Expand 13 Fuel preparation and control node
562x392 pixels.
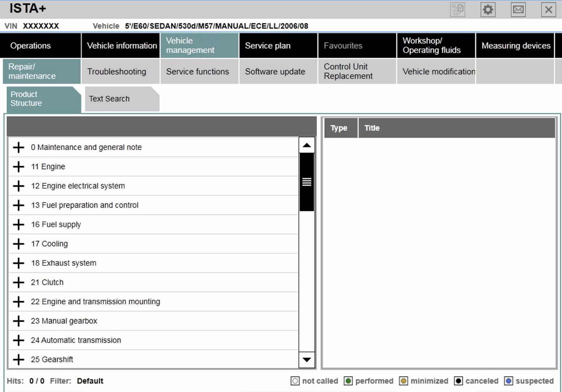[18, 205]
